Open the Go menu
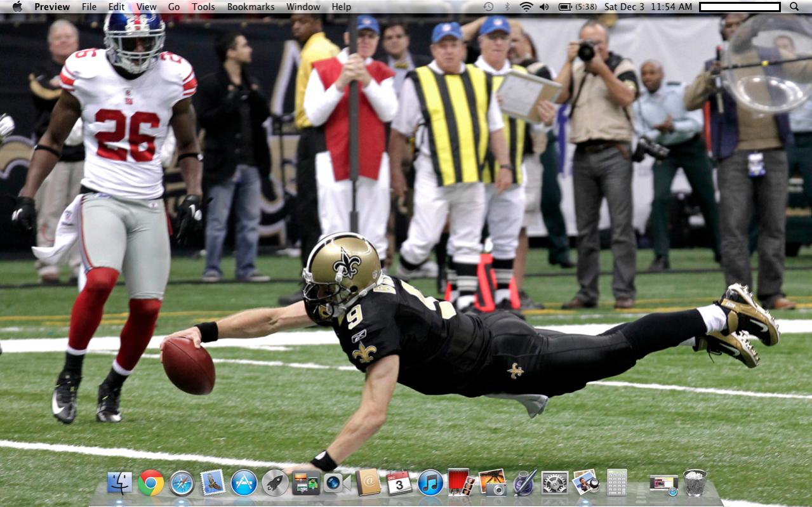The width and height of the screenshot is (812, 507). coord(174,6)
